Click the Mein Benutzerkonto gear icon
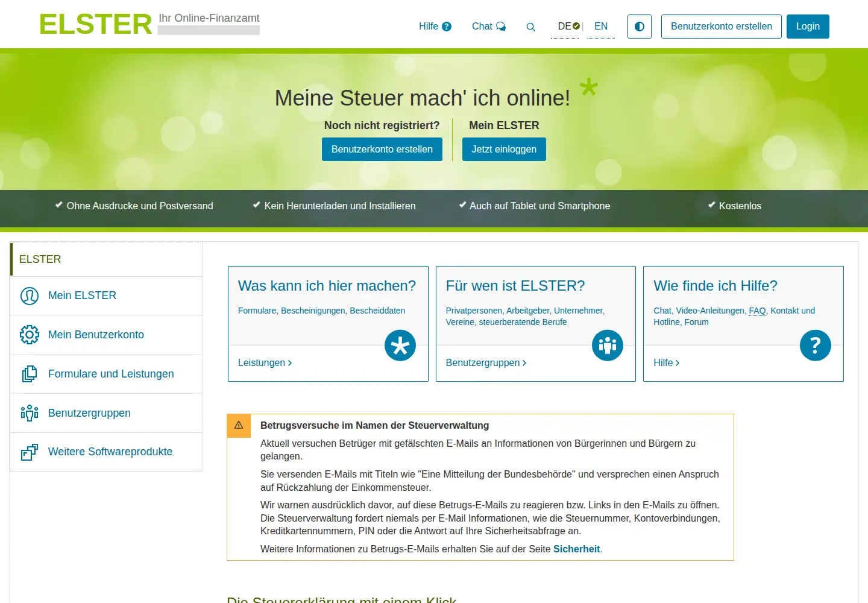The image size is (868, 603). click(30, 335)
